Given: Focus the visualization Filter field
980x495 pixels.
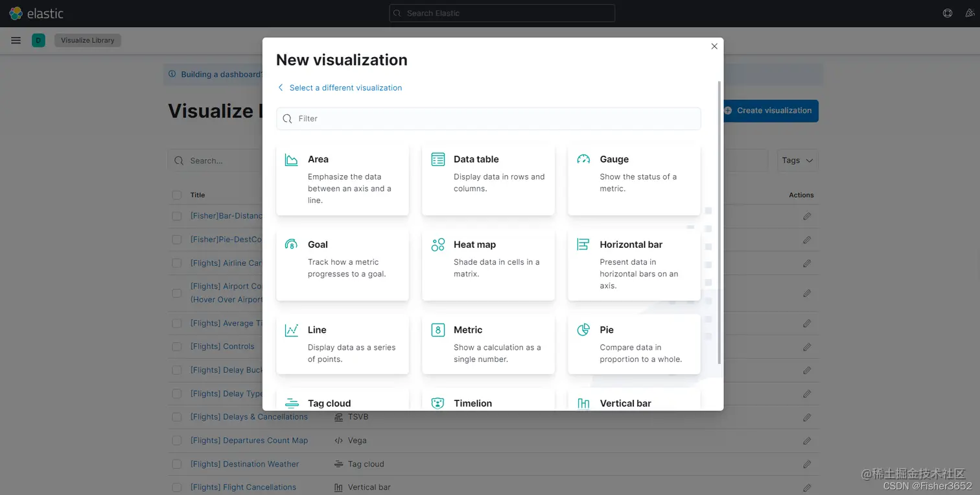Looking at the screenshot, I should pyautogui.click(x=489, y=119).
